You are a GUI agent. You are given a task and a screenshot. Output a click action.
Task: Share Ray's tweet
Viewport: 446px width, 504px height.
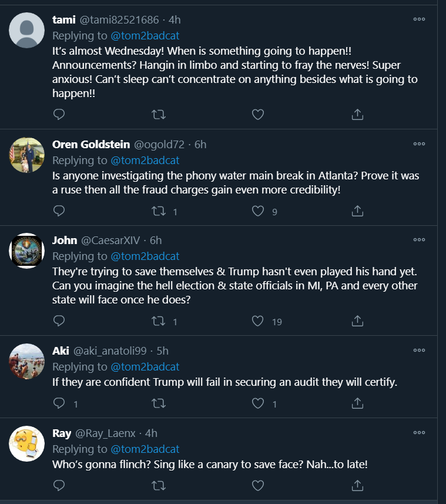pyautogui.click(x=357, y=486)
